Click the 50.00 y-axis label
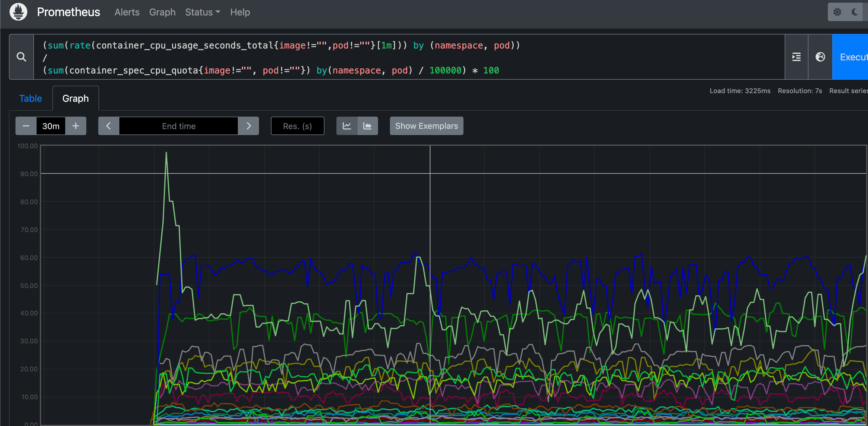The image size is (868, 426). [x=29, y=286]
